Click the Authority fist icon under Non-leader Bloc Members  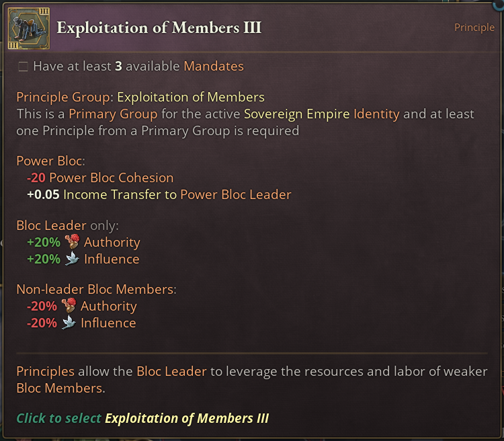coord(69,306)
